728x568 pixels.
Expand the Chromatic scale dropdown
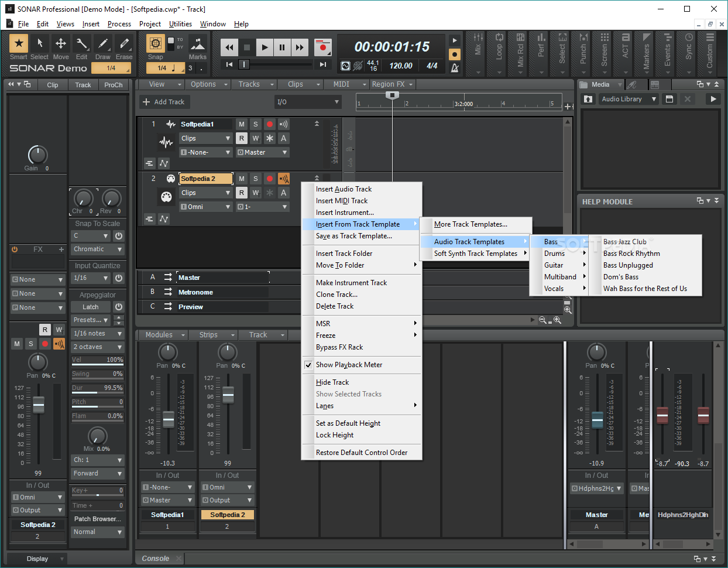98,249
